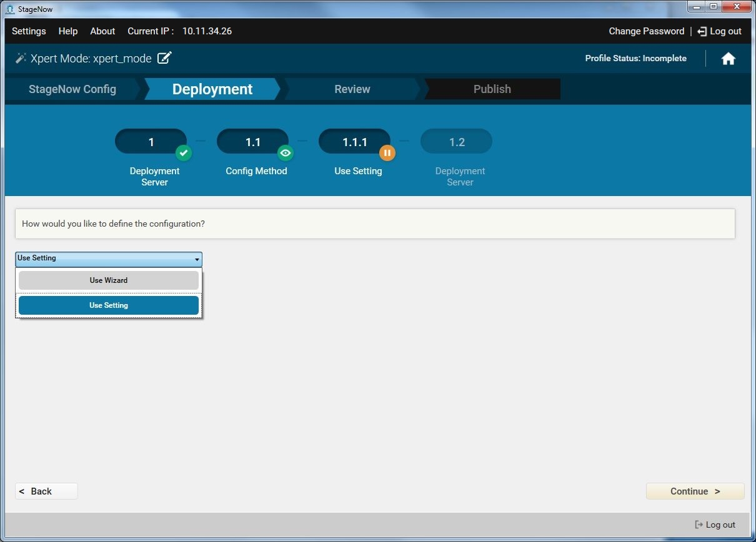Click the home icon
Image resolution: width=756 pixels, height=542 pixels.
point(728,59)
